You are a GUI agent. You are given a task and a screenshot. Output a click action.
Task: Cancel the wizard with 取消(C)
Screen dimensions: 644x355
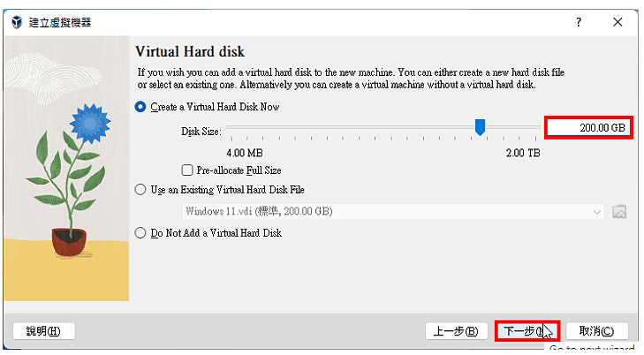(597, 331)
